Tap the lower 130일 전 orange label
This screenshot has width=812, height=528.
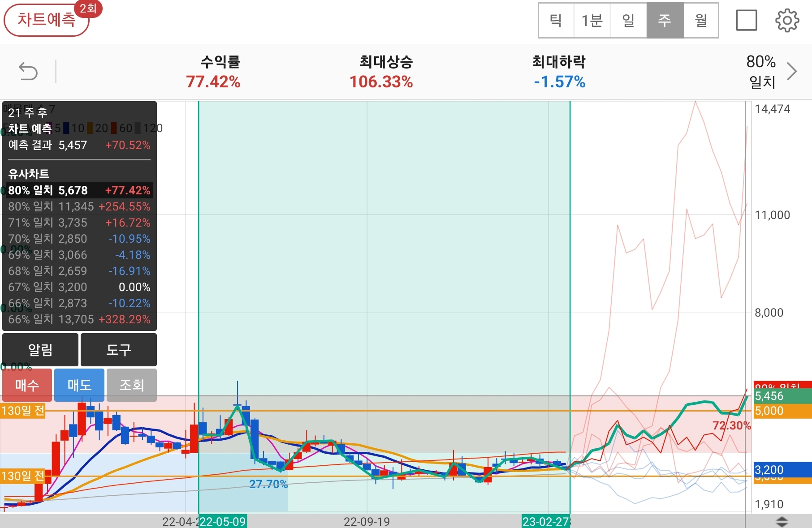(x=23, y=476)
